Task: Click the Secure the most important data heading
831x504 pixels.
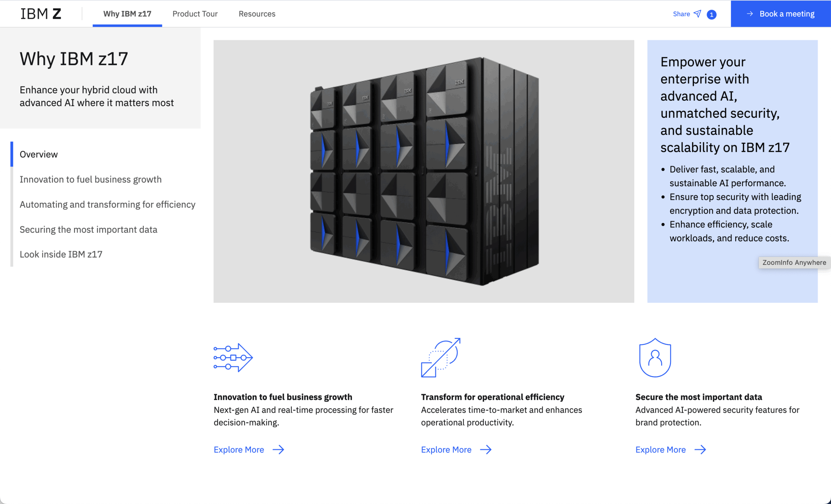Action: coord(699,397)
